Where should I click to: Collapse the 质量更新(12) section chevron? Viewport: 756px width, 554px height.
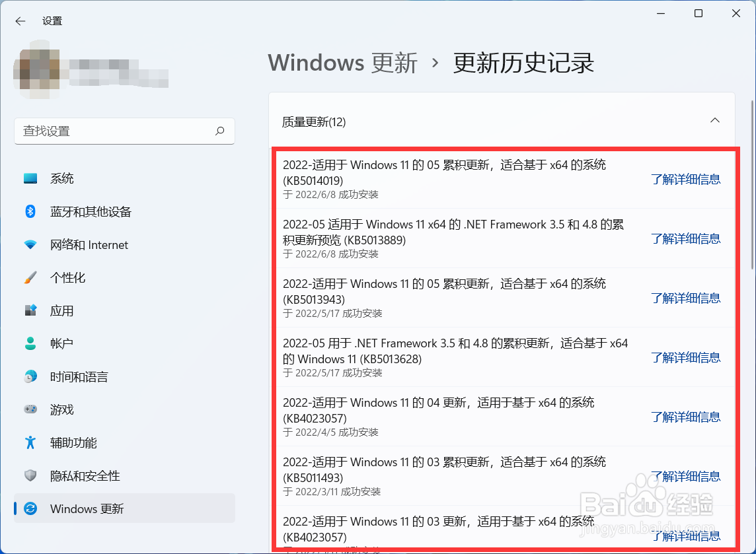715,120
